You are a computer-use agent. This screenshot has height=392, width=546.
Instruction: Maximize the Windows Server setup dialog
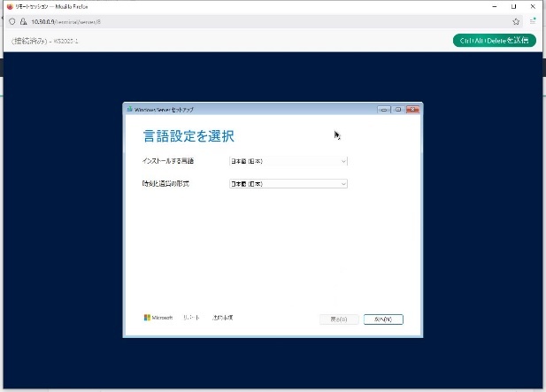398,109
